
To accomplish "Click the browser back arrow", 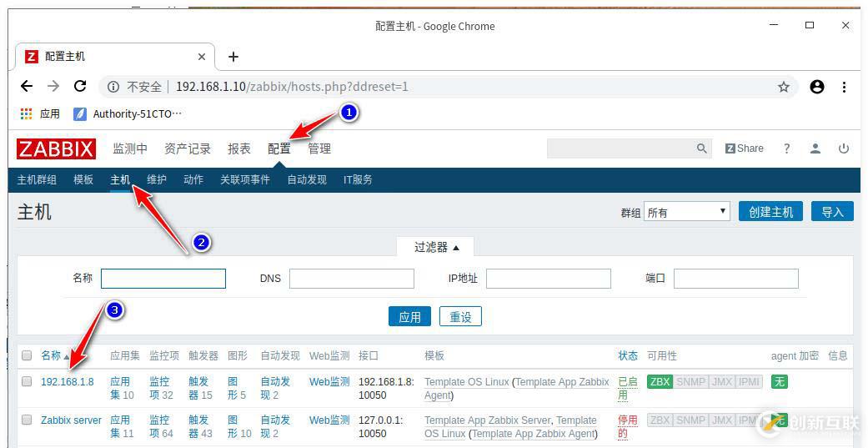I will point(27,87).
